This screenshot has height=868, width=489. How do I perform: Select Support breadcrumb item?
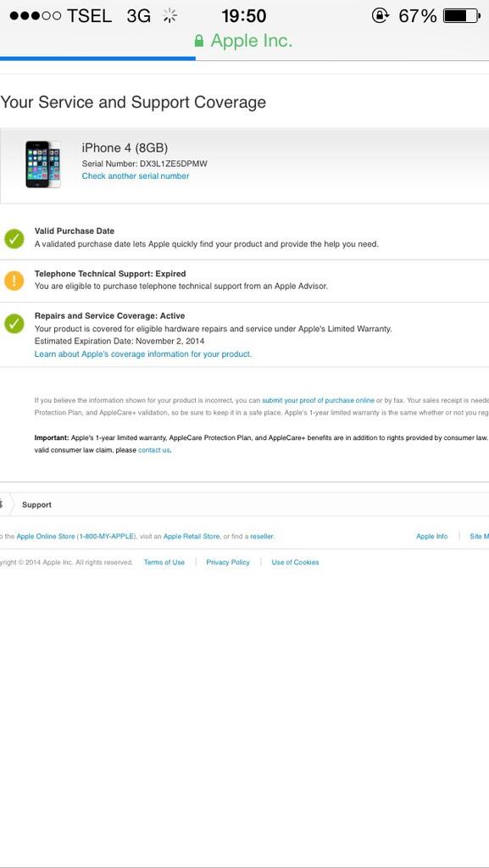coord(36,505)
